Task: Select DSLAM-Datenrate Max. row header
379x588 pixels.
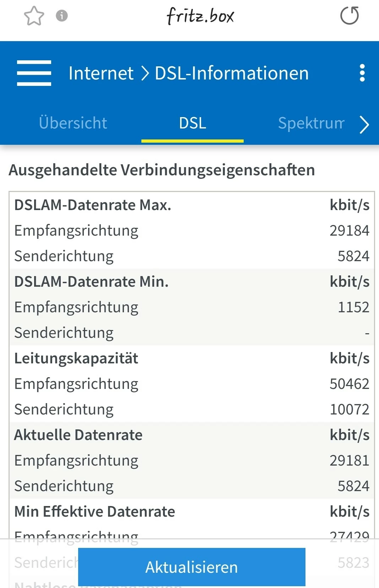Action: (93, 205)
